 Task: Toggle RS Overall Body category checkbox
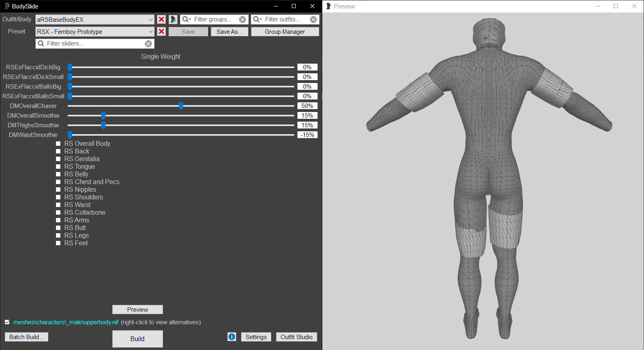58,143
